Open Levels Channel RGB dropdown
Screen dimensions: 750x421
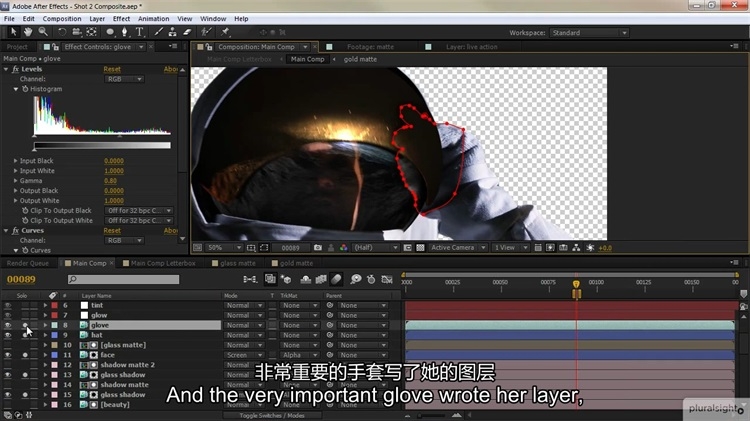pos(124,79)
